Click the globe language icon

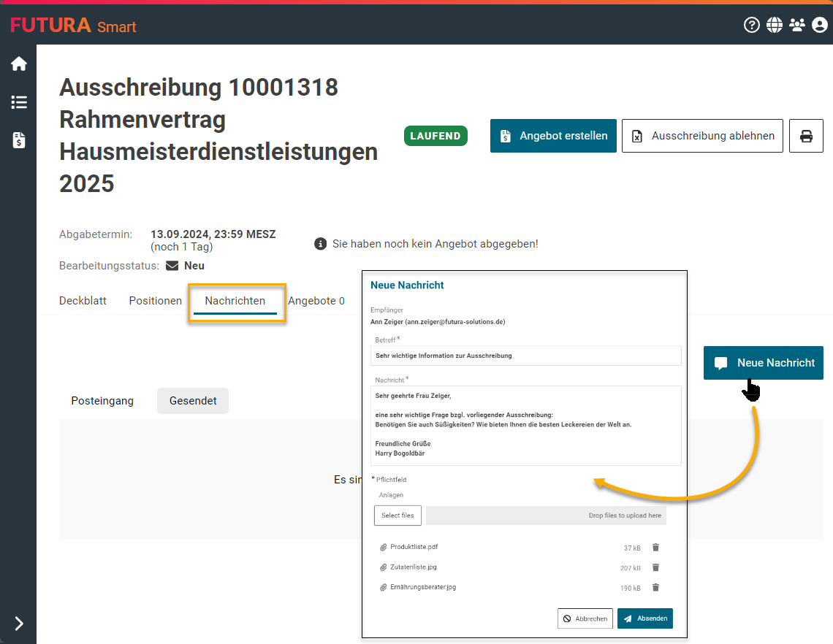[775, 26]
